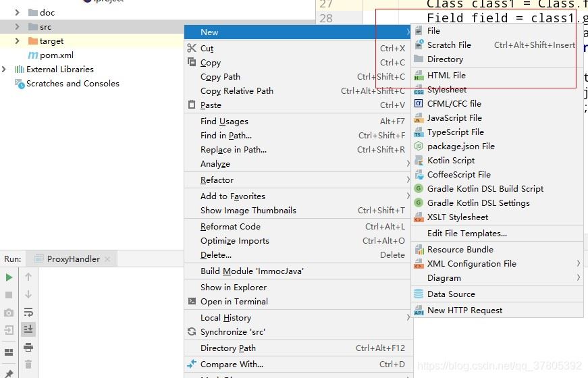Image resolution: width=588 pixels, height=378 pixels.
Task: Expand the target folder in project tree
Action: [17, 41]
